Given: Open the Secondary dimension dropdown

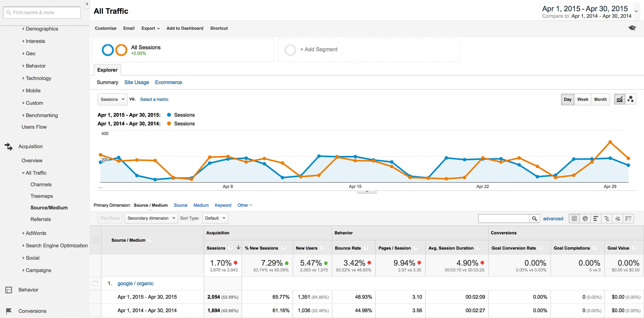Looking at the screenshot, I should click(151, 218).
